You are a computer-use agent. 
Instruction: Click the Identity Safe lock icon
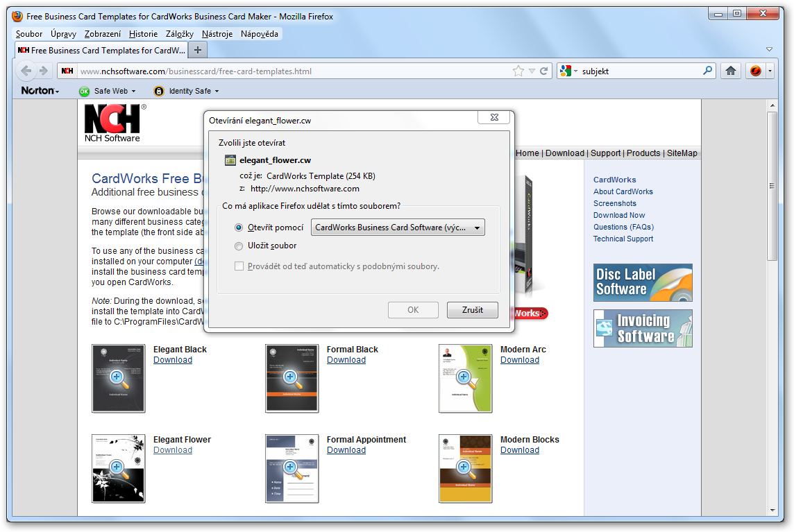[x=159, y=91]
